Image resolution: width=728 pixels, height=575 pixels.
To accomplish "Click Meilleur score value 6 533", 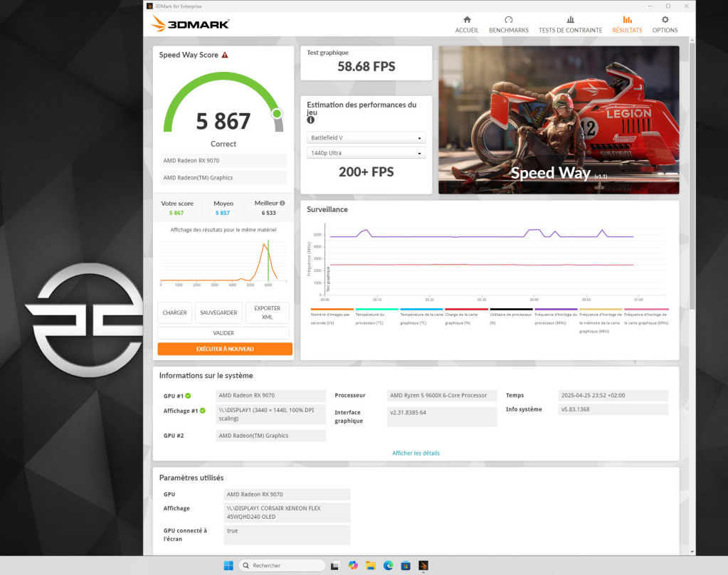I will click(x=268, y=213).
